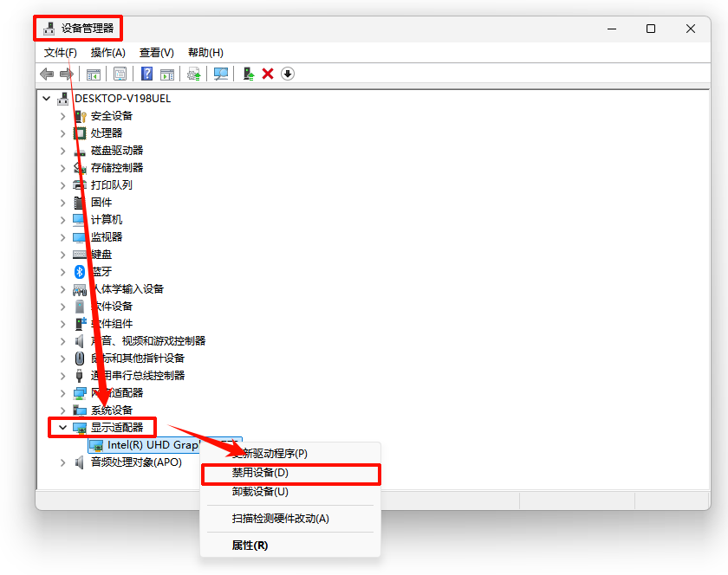
Task: Open the 操作 menu
Action: (x=108, y=53)
